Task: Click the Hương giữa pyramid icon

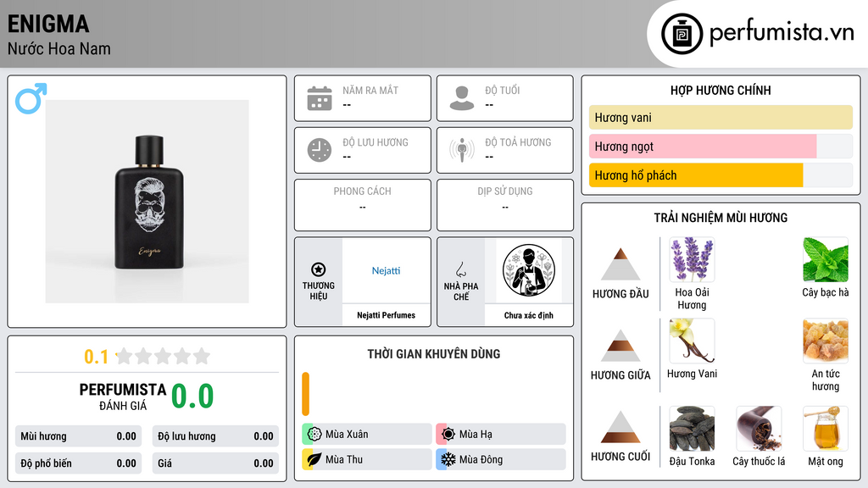Action: [x=620, y=346]
